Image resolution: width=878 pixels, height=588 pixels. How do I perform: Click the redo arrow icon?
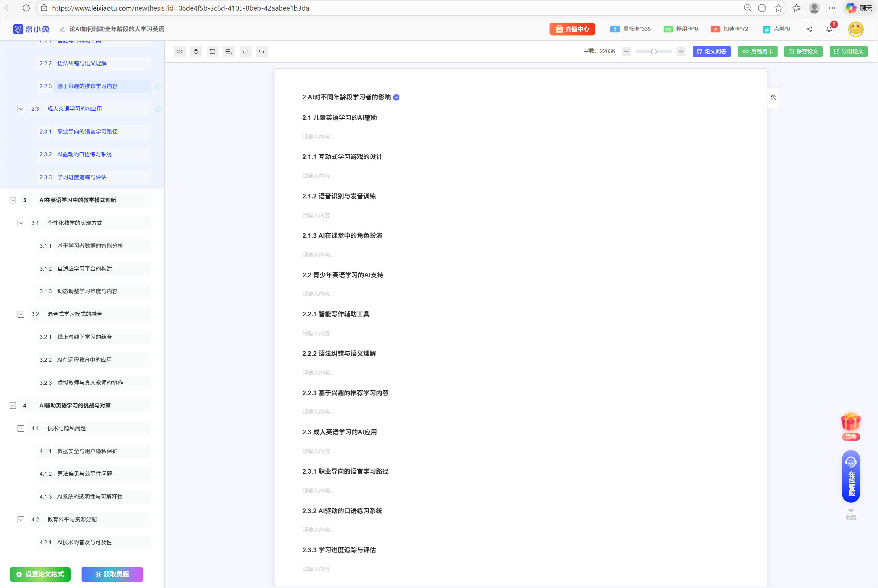point(262,51)
